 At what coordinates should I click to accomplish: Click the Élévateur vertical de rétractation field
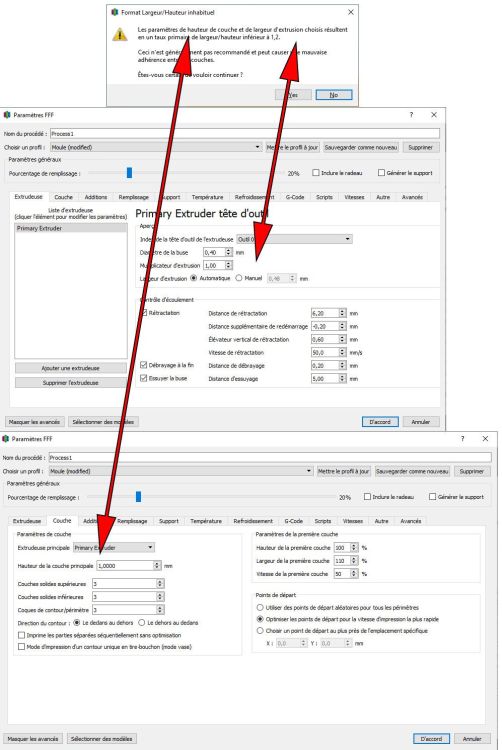325,339
